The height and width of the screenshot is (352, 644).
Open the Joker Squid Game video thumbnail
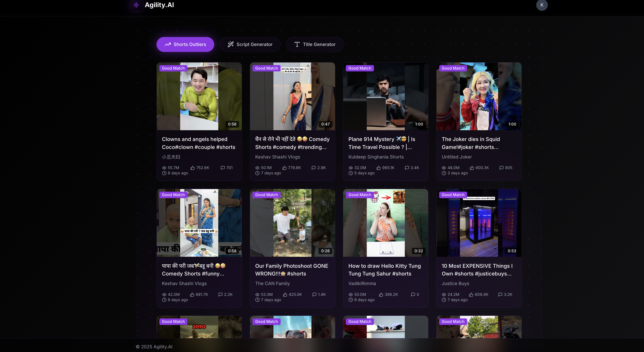pyautogui.click(x=479, y=96)
